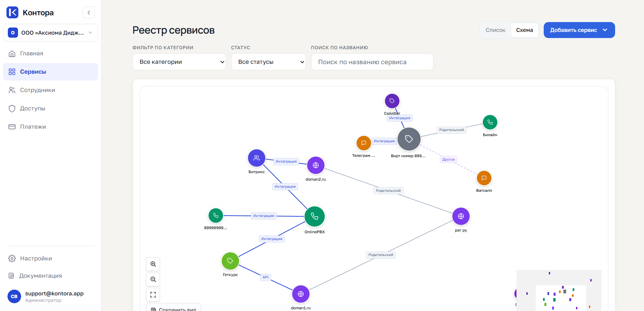Select the doman1.ru globe node
The height and width of the screenshot is (311, 644).
click(x=301, y=294)
